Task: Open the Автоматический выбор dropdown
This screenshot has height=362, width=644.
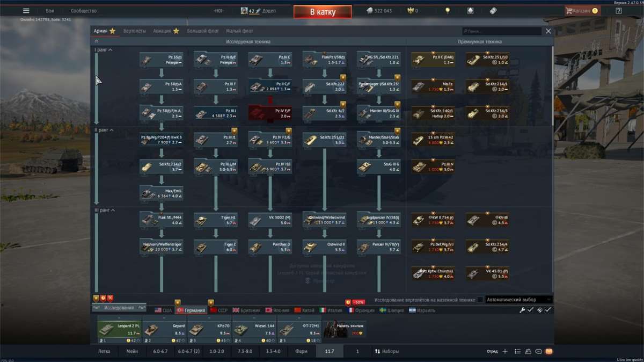Action: (518, 300)
